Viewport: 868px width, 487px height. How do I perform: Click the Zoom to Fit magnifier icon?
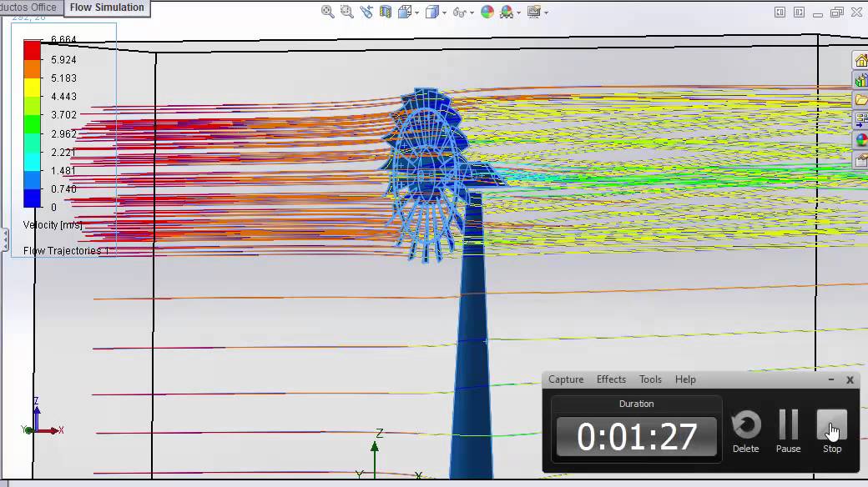[x=328, y=12]
